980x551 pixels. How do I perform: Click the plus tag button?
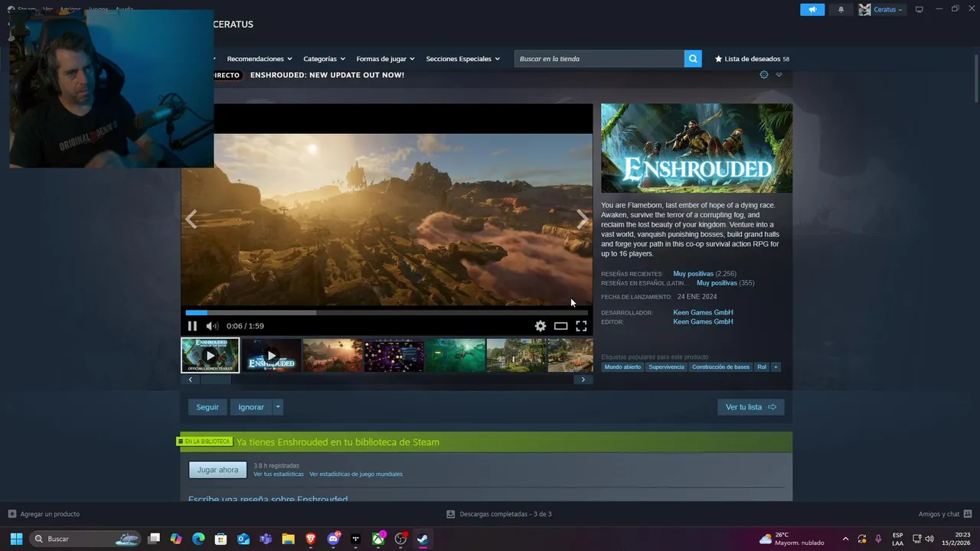[776, 367]
